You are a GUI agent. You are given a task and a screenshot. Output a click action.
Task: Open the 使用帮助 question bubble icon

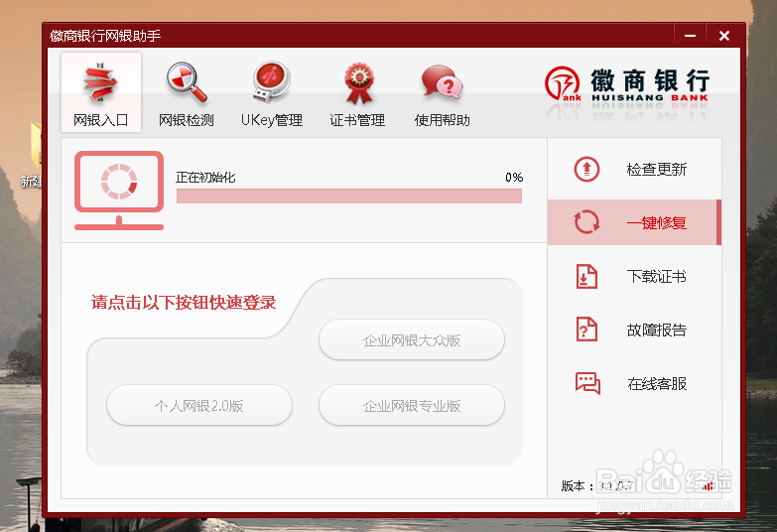point(442,81)
